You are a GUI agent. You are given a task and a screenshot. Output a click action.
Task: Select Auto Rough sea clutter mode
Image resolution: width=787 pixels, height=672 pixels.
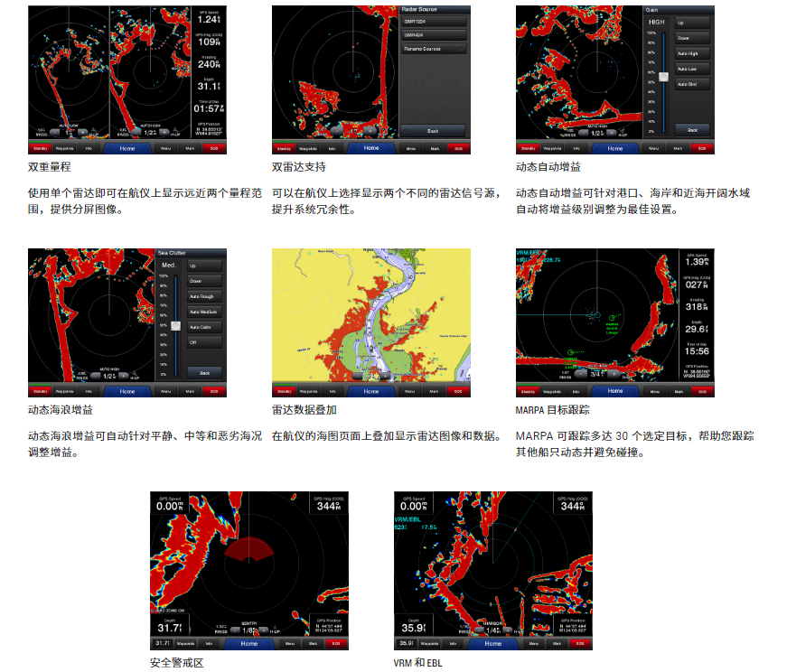click(204, 296)
